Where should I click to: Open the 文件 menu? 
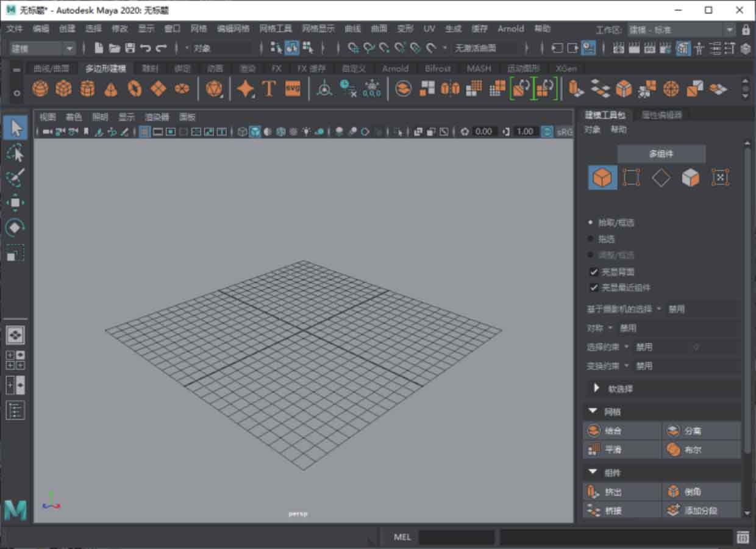tap(14, 29)
